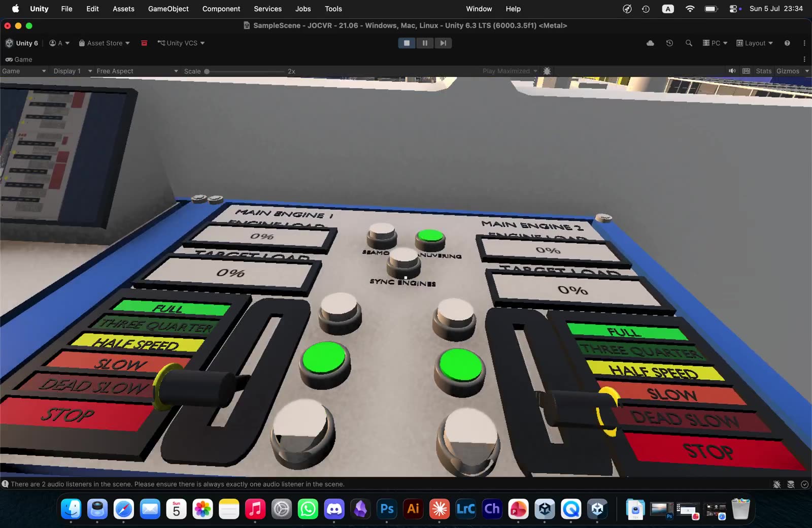Open Discord from the dock
The width and height of the screenshot is (812, 528).
[334, 509]
